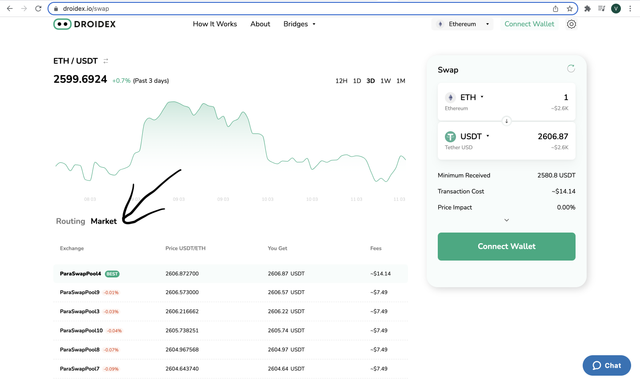Click the browser forward arrow

point(24,9)
